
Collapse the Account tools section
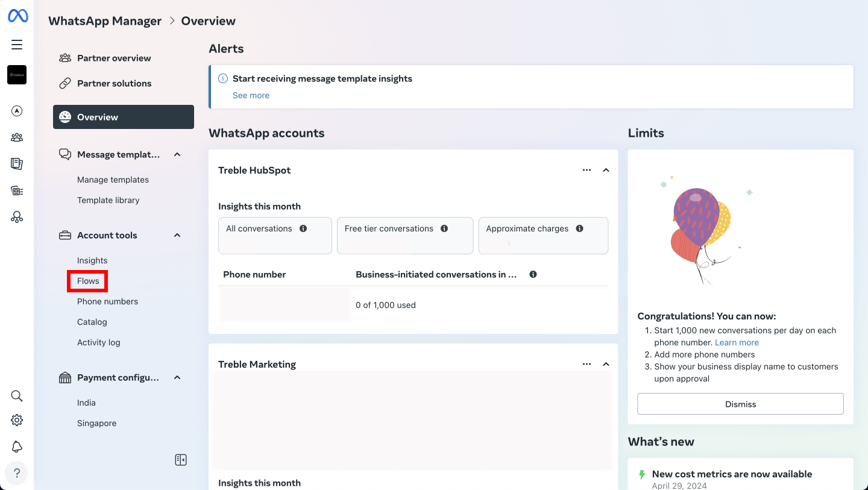[177, 235]
